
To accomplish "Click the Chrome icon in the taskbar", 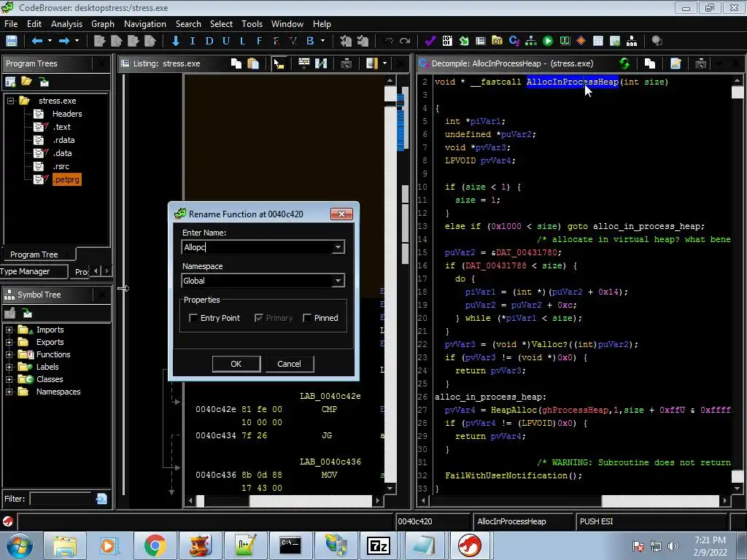I will coord(155,545).
